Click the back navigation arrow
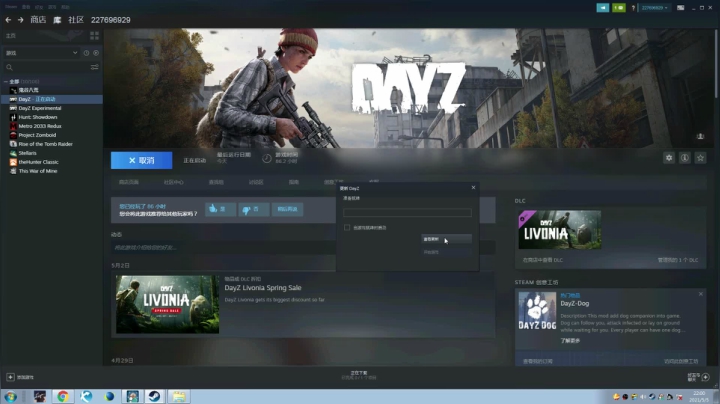The height and width of the screenshot is (404, 720). [x=8, y=20]
